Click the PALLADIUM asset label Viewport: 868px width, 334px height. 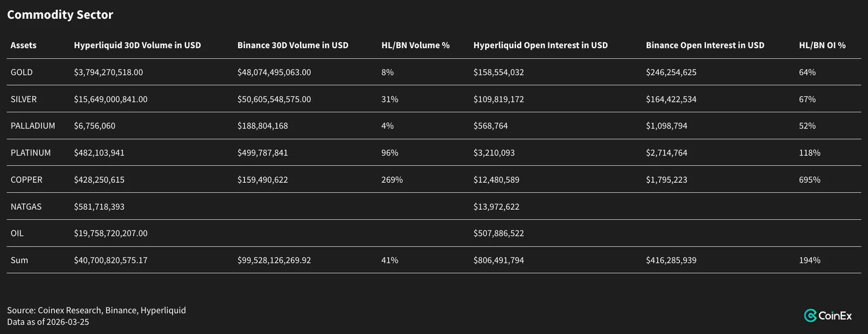click(33, 126)
